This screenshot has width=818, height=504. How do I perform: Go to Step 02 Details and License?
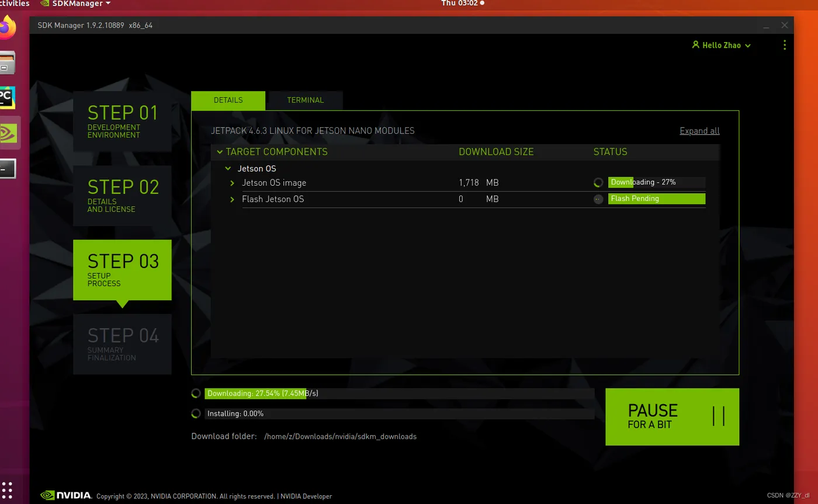pyautogui.click(x=122, y=196)
